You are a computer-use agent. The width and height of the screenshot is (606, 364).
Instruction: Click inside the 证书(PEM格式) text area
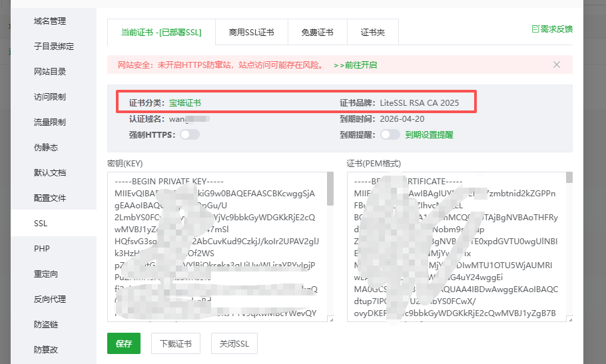click(x=456, y=246)
